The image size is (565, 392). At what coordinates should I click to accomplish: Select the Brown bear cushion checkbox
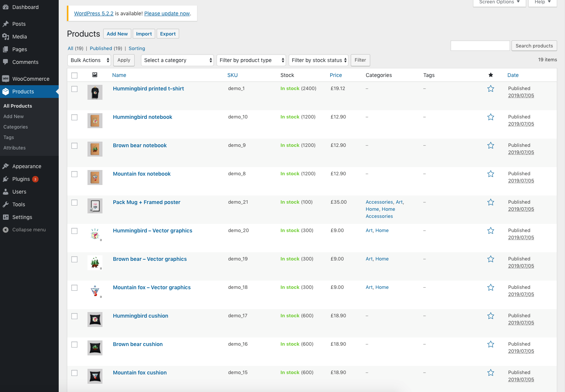coord(74,345)
